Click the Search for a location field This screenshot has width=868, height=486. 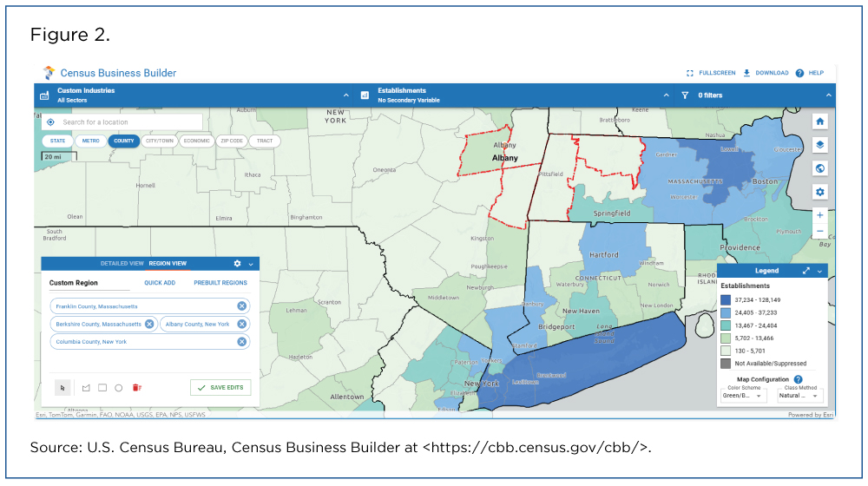click(122, 122)
